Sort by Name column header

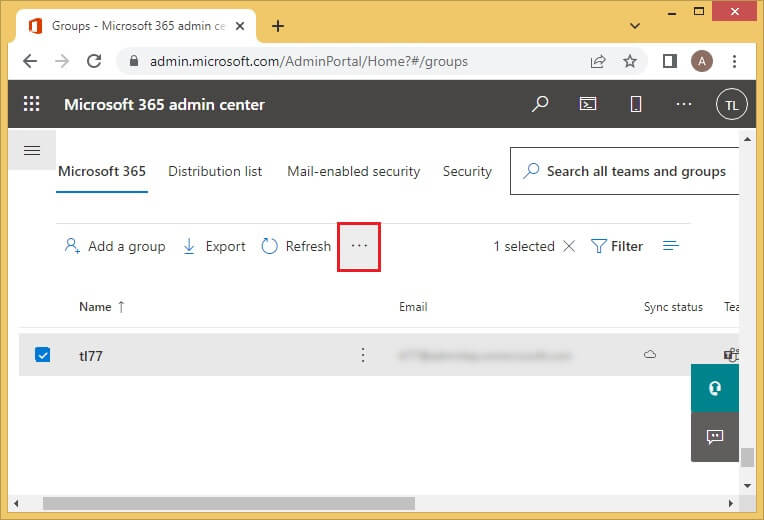pos(96,307)
